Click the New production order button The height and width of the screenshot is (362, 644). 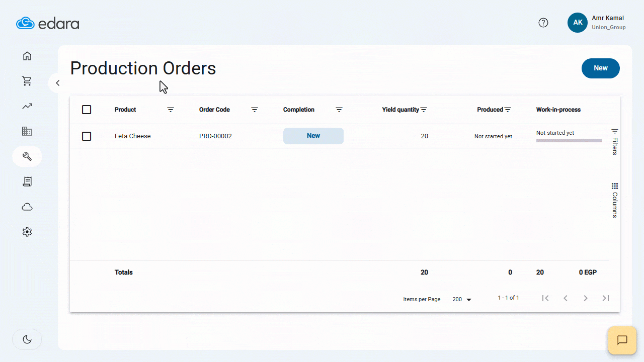point(601,68)
